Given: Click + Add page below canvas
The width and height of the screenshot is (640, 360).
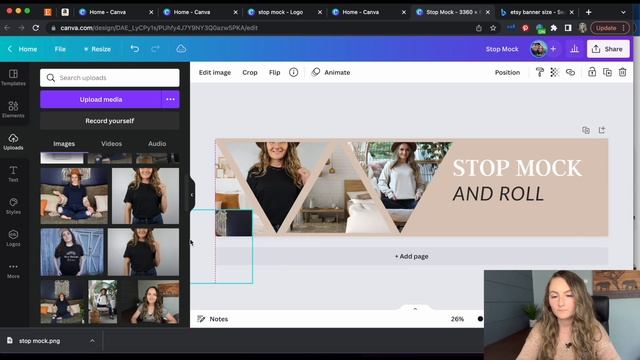Looking at the screenshot, I should pos(411,256).
